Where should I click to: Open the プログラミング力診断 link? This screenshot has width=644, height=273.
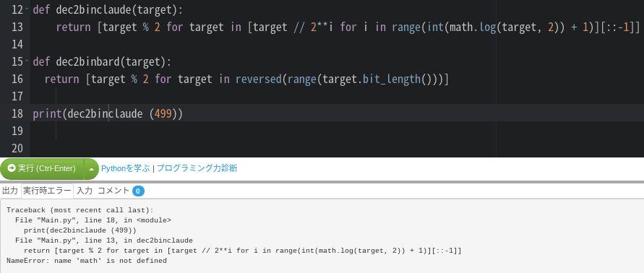[x=197, y=168]
